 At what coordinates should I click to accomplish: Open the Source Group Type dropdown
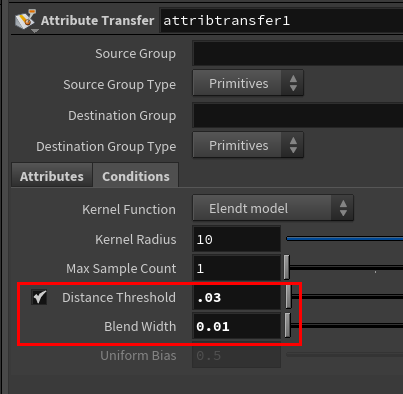[x=248, y=83]
